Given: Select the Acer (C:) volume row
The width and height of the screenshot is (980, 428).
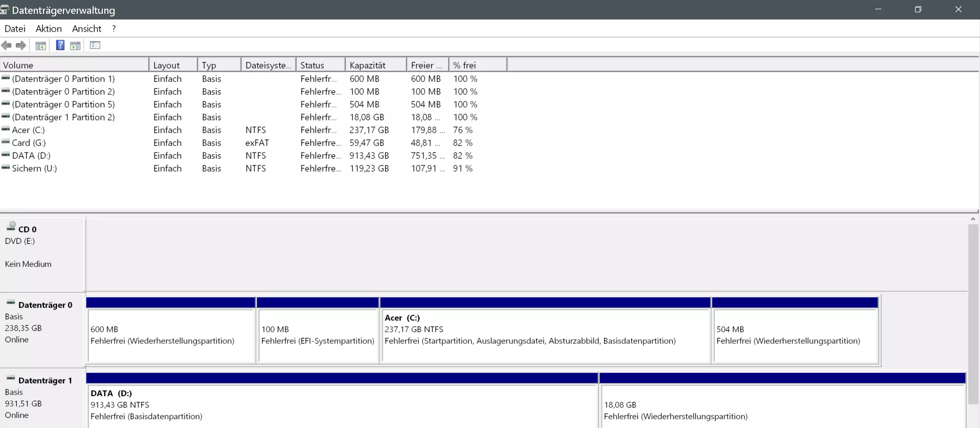Looking at the screenshot, I should [240, 130].
